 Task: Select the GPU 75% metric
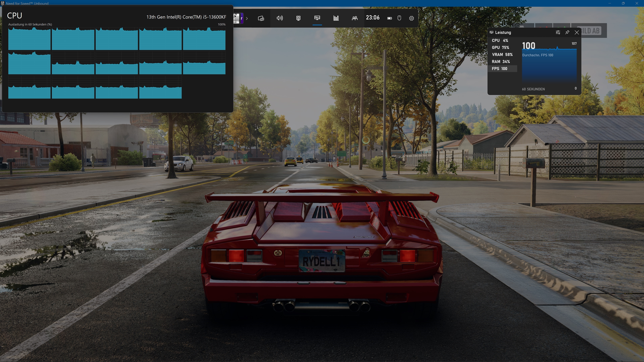pos(500,47)
